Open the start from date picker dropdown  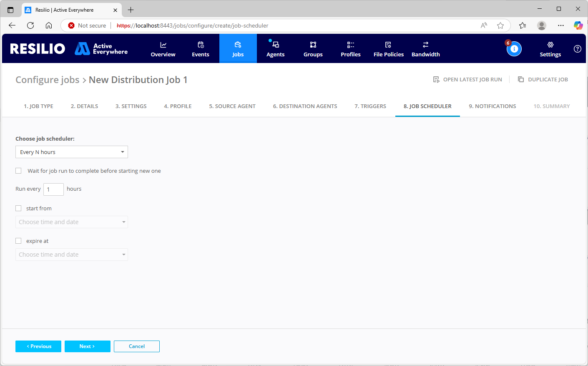[x=72, y=222]
